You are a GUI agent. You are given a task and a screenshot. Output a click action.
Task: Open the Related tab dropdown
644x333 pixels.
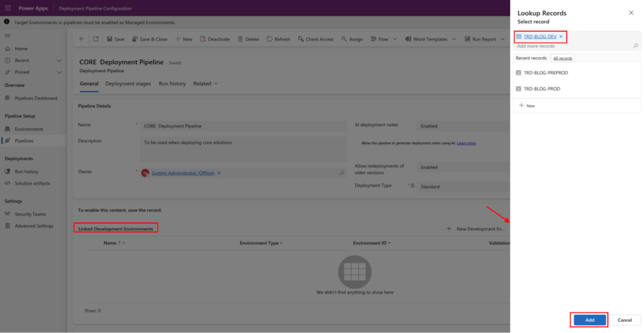pos(206,84)
